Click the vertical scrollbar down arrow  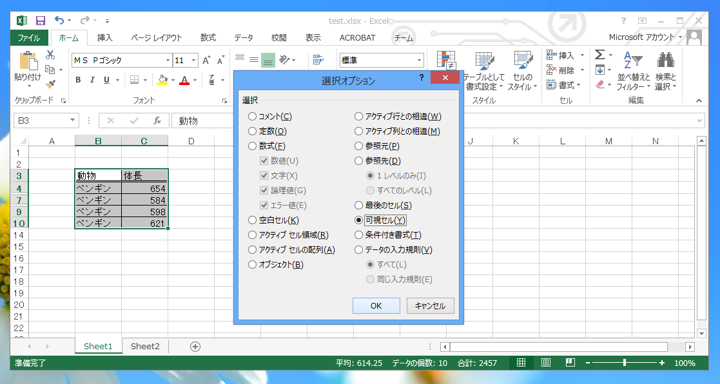[701, 333]
